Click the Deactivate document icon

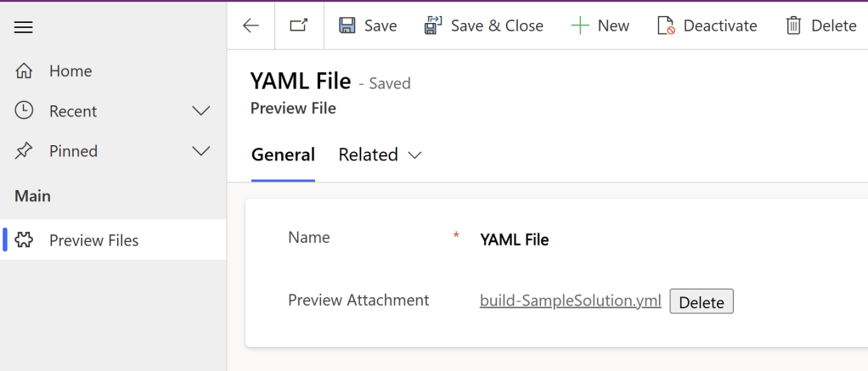666,25
